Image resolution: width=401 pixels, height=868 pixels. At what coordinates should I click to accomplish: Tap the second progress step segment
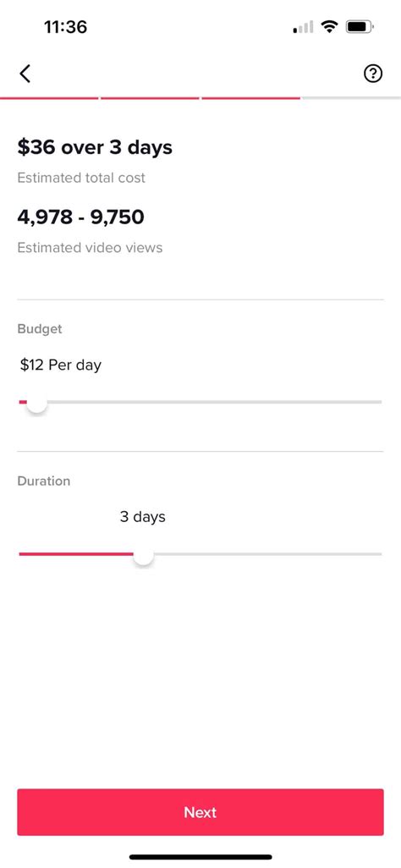[150, 98]
